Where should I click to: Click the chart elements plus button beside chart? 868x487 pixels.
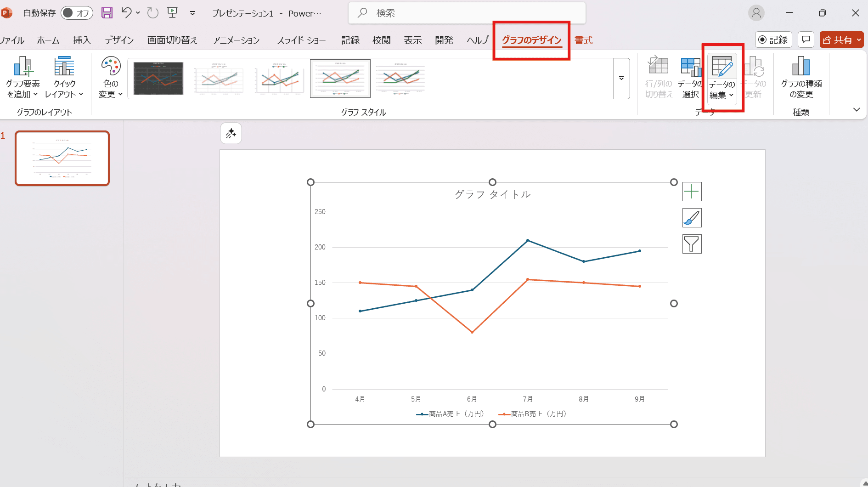pos(692,192)
